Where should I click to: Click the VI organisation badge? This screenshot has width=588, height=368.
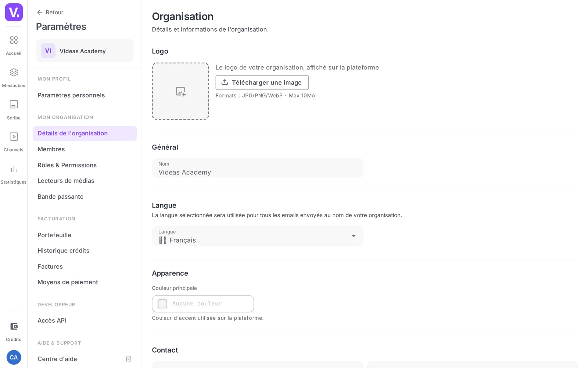[48, 51]
